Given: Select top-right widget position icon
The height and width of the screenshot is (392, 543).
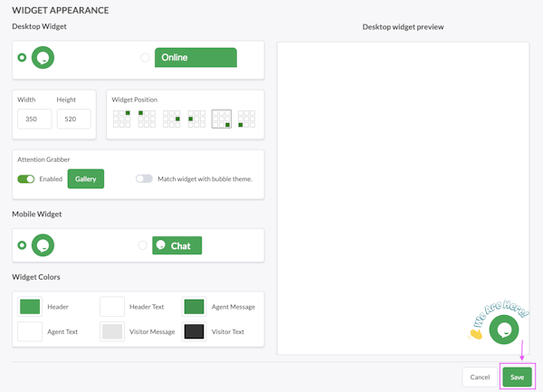Looking at the screenshot, I should point(121,119).
